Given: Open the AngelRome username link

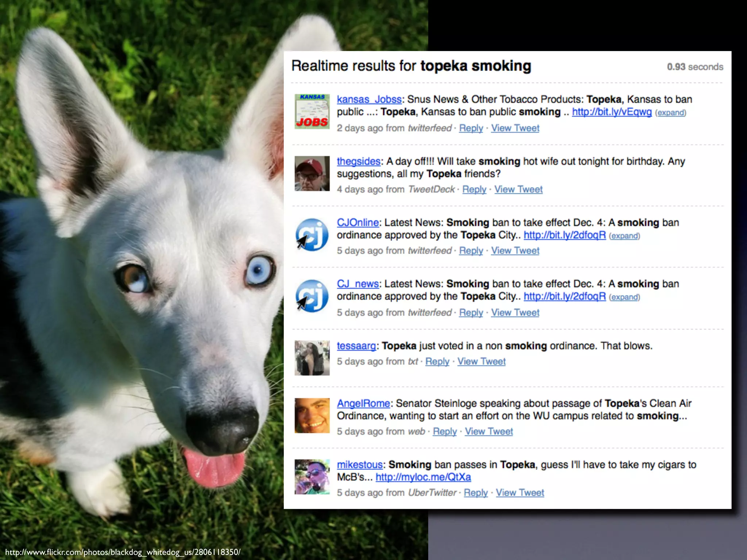Looking at the screenshot, I should click(363, 403).
